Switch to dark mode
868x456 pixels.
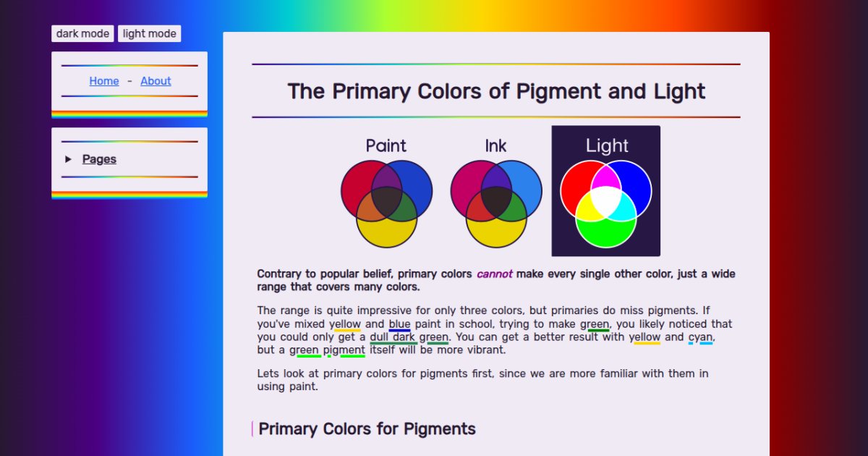[82, 34]
